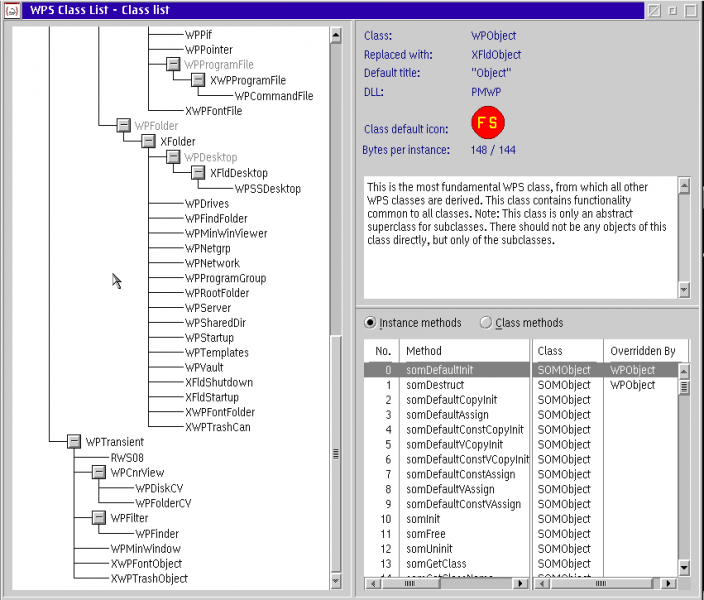Click inside the class description text box
The image size is (704, 600).
click(x=521, y=238)
